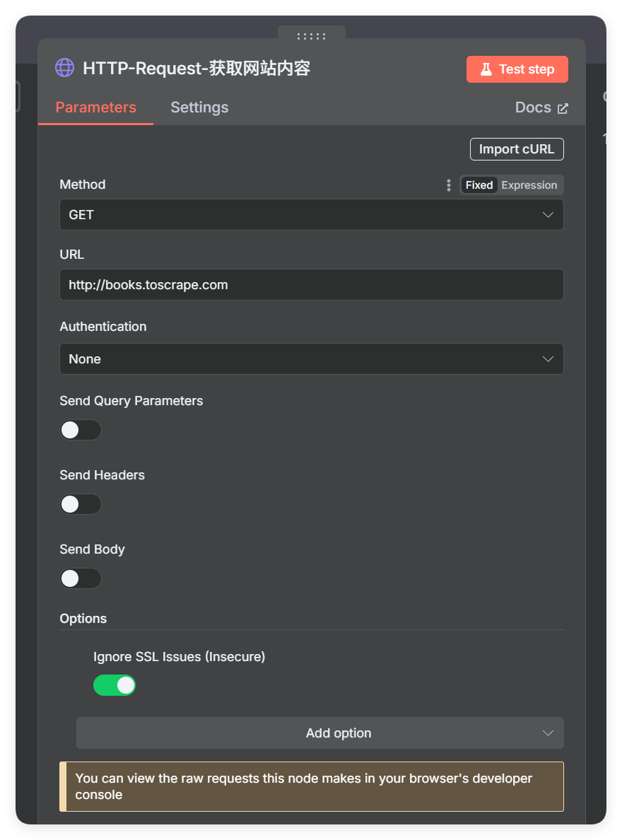622x840 pixels.
Task: Open the Authentication None dropdown
Action: tap(311, 359)
